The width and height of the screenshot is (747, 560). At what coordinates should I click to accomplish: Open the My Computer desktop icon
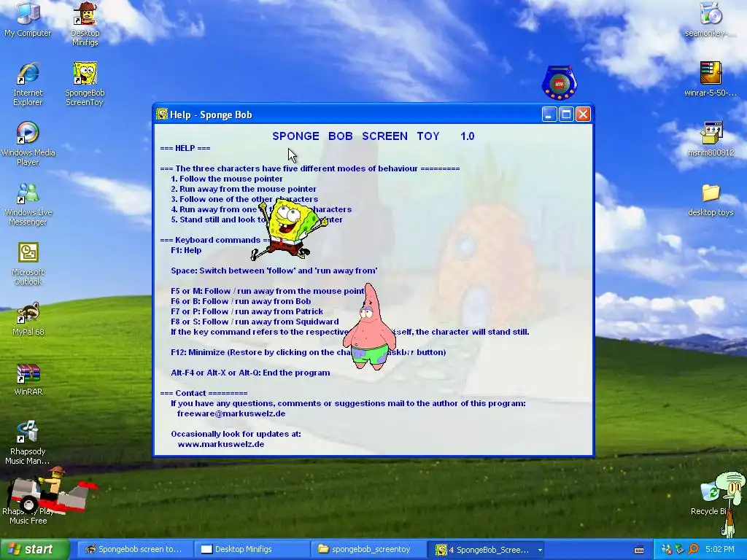[x=28, y=20]
